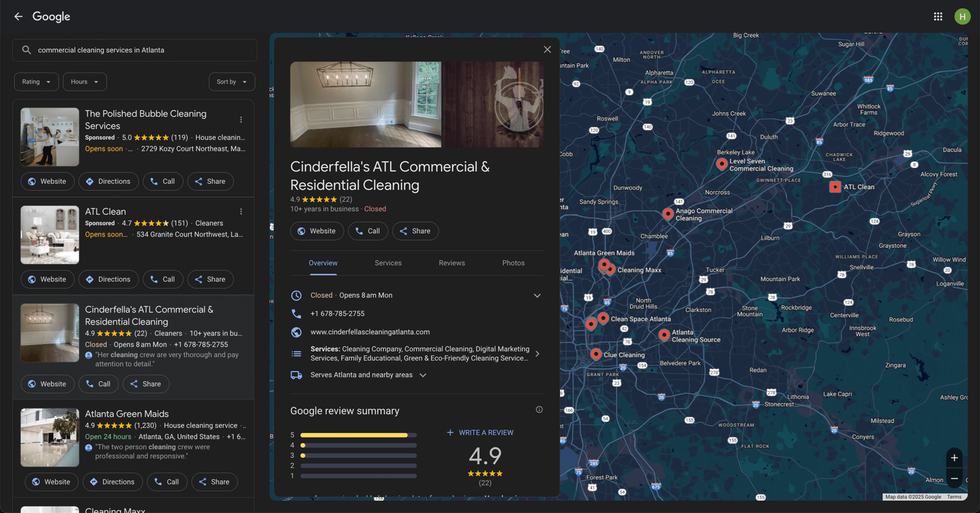This screenshot has width=980, height=513.
Task: Click the search field with Atlanta query
Action: [x=135, y=50]
